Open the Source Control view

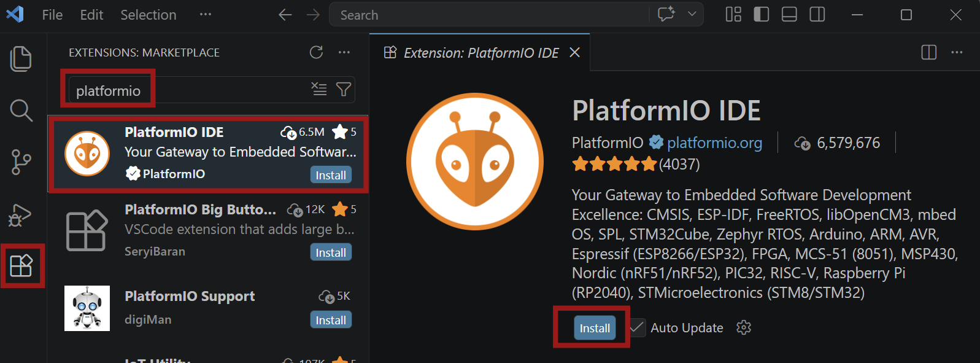[x=21, y=162]
